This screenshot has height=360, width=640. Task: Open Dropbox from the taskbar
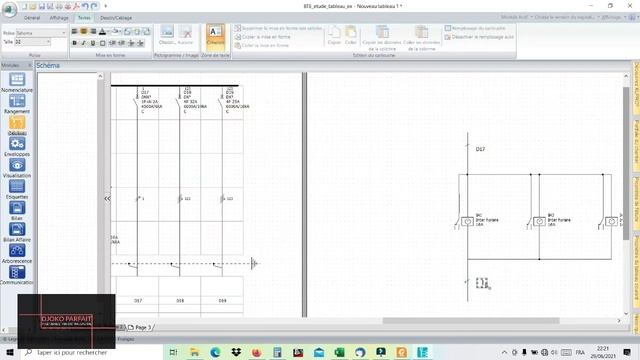pyautogui.click(x=236, y=352)
